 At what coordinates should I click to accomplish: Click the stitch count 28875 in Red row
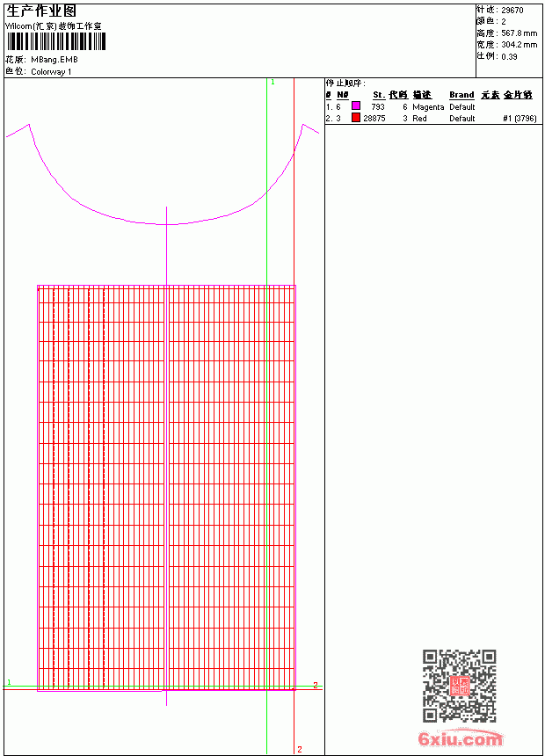pos(374,118)
